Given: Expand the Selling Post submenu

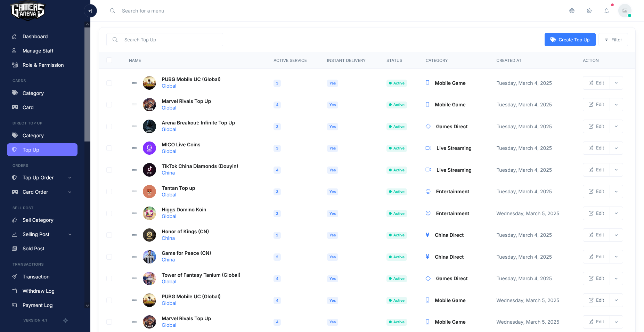Looking at the screenshot, I should [x=70, y=234].
